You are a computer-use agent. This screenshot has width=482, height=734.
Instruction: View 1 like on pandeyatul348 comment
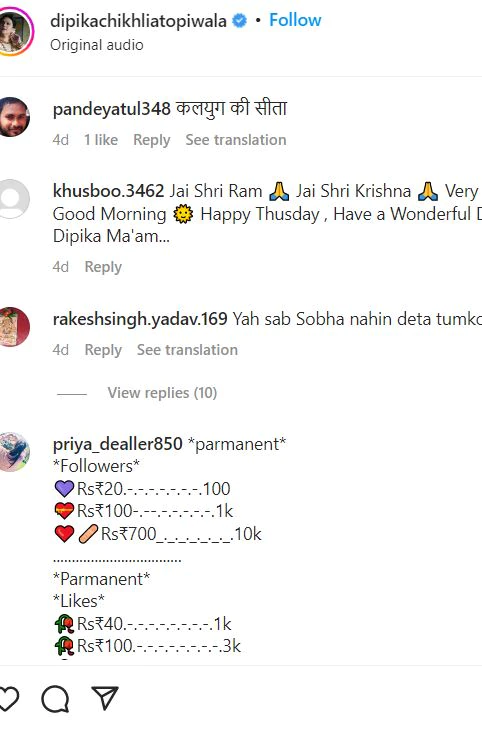tap(101, 139)
